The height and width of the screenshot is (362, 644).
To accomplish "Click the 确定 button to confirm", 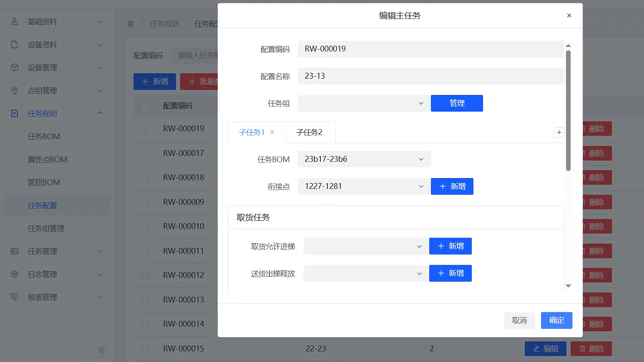I will (556, 320).
